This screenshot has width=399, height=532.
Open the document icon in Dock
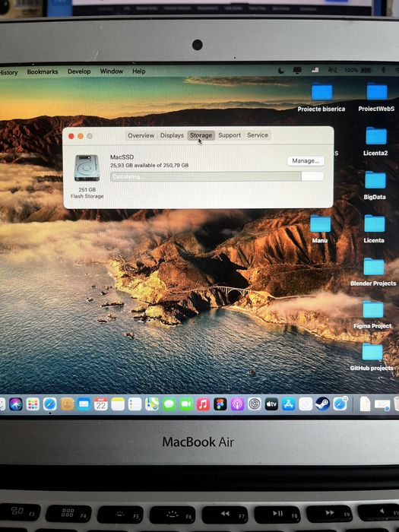(x=365, y=404)
